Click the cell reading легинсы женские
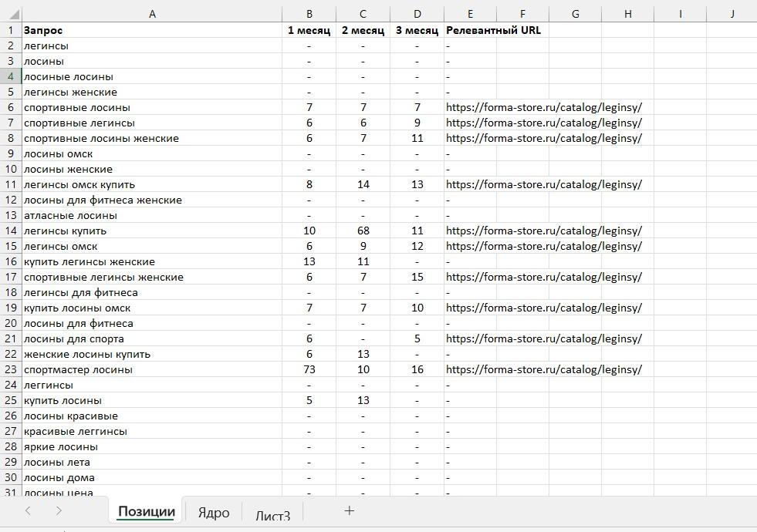 tap(152, 92)
